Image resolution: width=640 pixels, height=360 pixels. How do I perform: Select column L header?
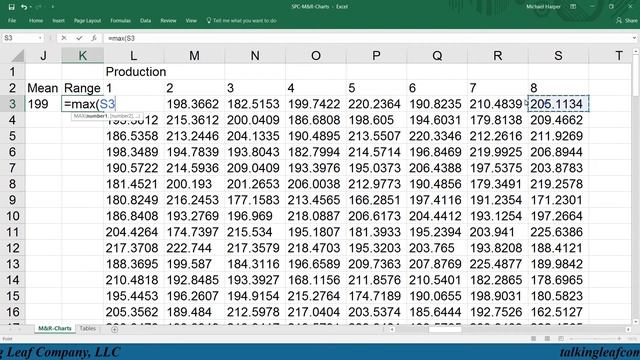[x=133, y=56]
